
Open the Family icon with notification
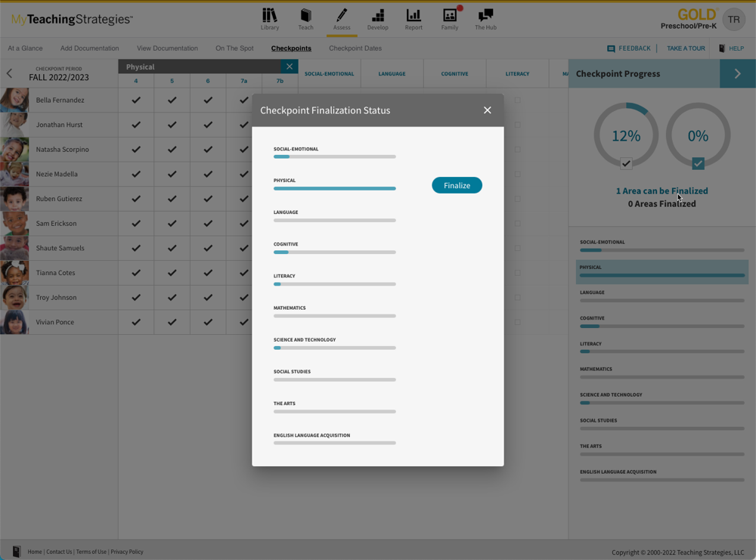point(450,16)
